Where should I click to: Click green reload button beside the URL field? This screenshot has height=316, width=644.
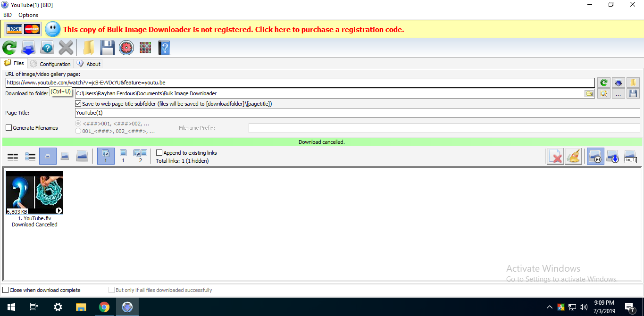coord(603,83)
